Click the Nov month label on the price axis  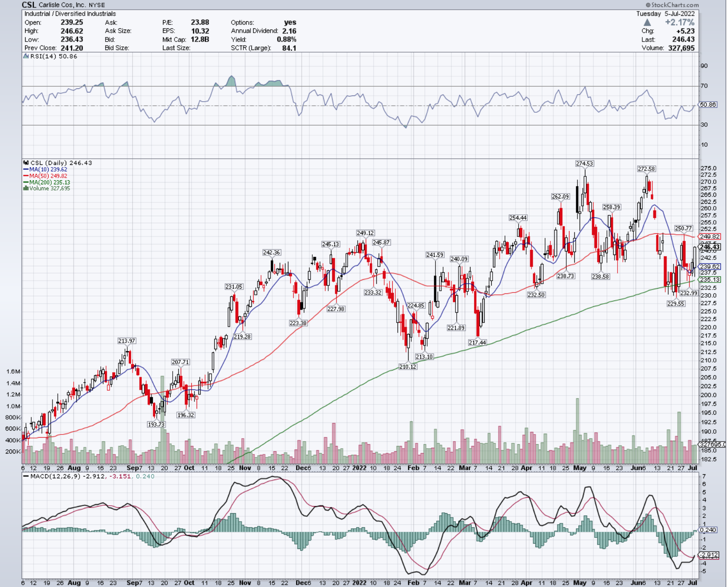[x=245, y=468]
